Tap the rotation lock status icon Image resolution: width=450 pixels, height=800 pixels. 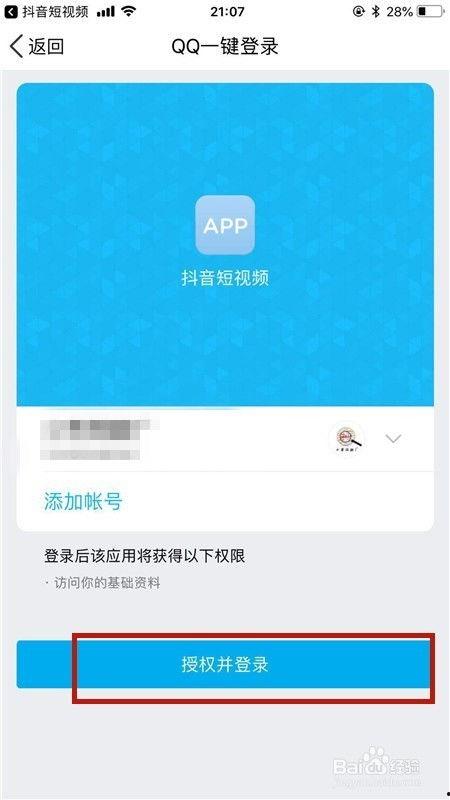[x=359, y=12]
